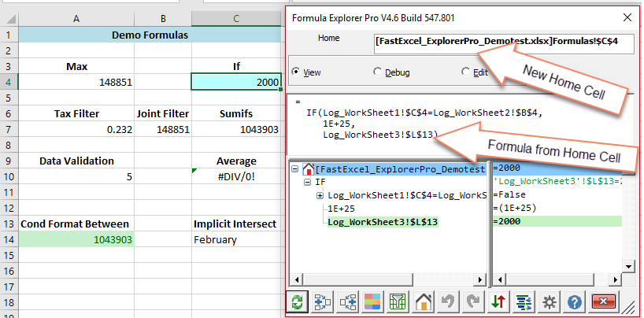
Task: Collapse the IF node in formula tree
Action: click(x=308, y=182)
